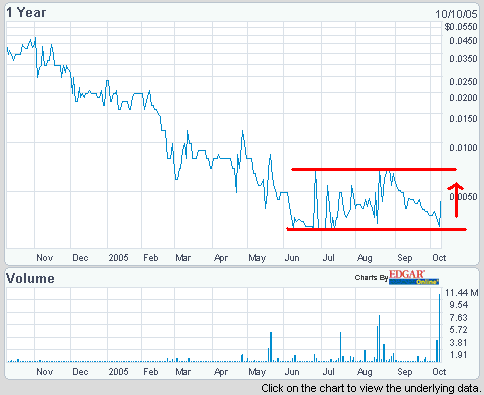The width and height of the screenshot is (484, 395).
Task: Click 'Dec' on the price chart axis
Action: (80, 258)
